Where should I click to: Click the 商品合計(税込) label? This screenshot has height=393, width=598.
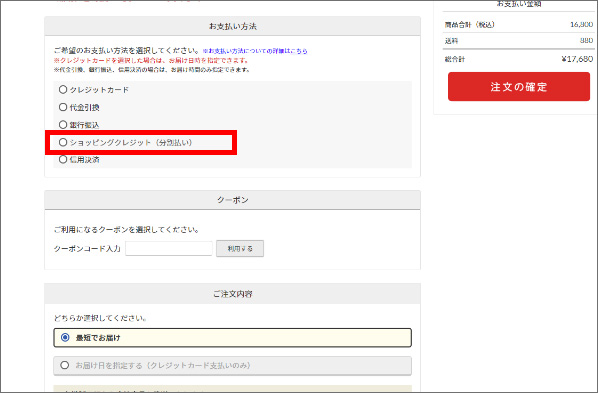click(469, 25)
